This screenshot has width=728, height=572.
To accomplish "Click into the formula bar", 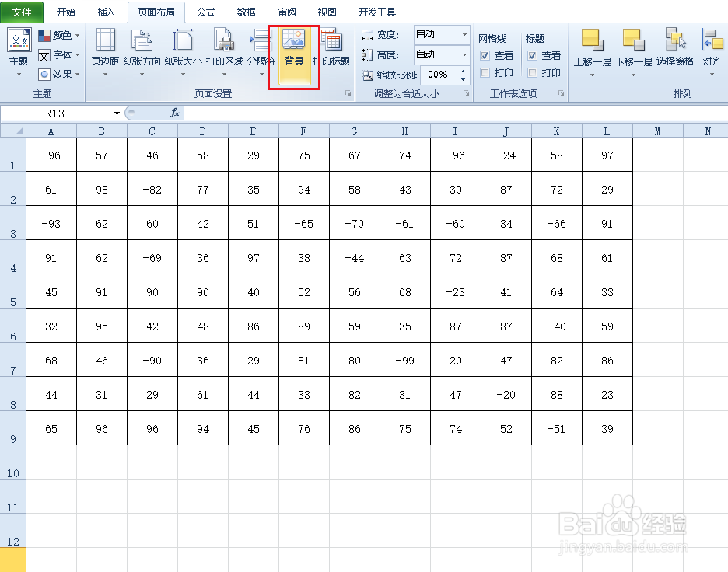I will click(x=455, y=113).
